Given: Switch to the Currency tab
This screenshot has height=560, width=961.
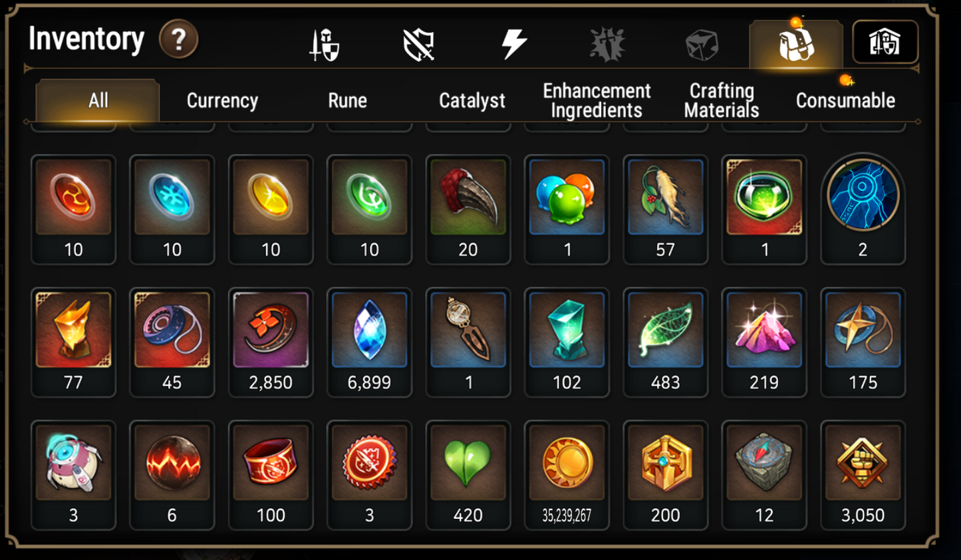Looking at the screenshot, I should coord(222,100).
